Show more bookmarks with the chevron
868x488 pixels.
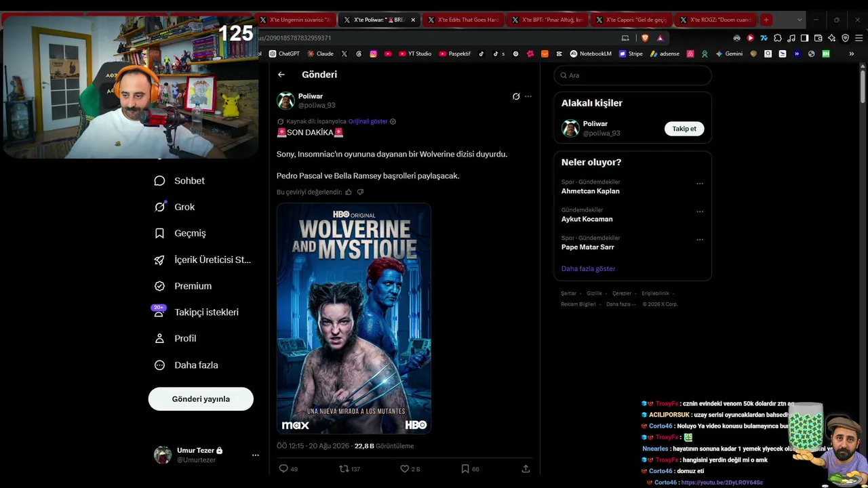[852, 54]
